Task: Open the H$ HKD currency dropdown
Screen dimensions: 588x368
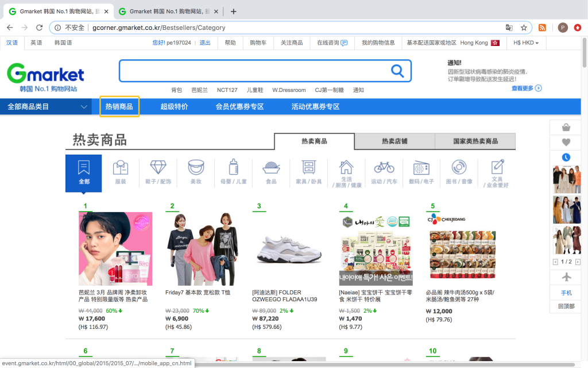Action: [x=526, y=43]
